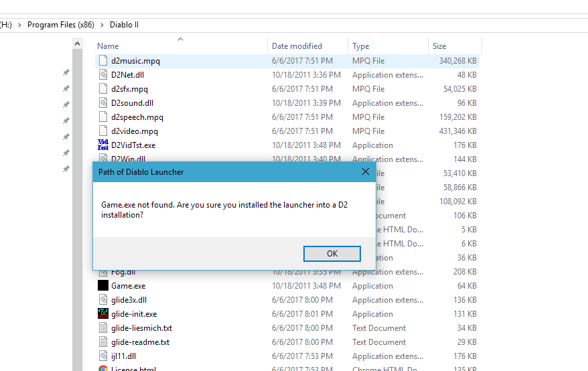Click the first pin icon in the sidebar

(x=66, y=72)
